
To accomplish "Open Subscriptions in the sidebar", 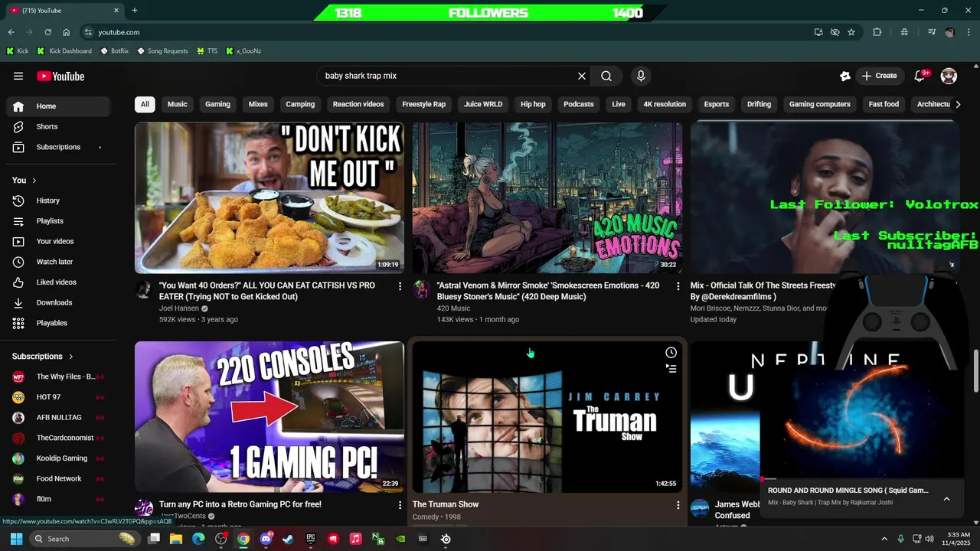I will point(59,147).
